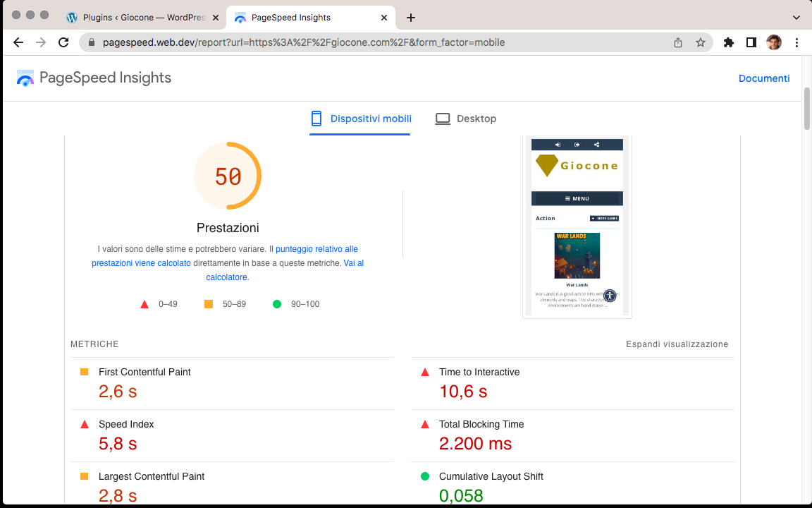Bookmark this page with the star
This screenshot has height=508, width=812.
click(700, 42)
